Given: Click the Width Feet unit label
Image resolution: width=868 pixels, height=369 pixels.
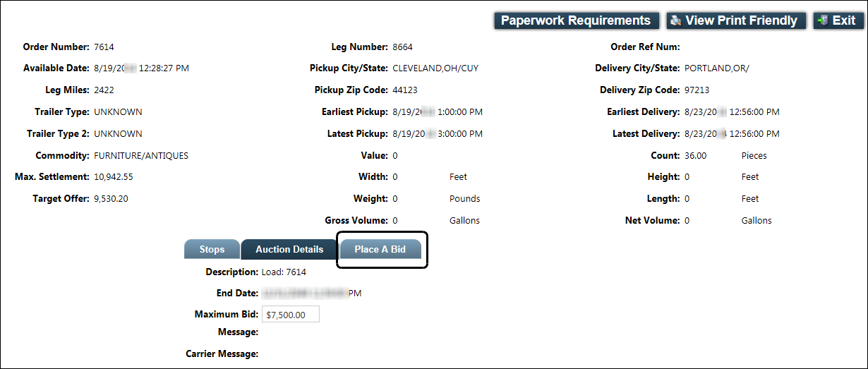Looking at the screenshot, I should click(x=458, y=176).
